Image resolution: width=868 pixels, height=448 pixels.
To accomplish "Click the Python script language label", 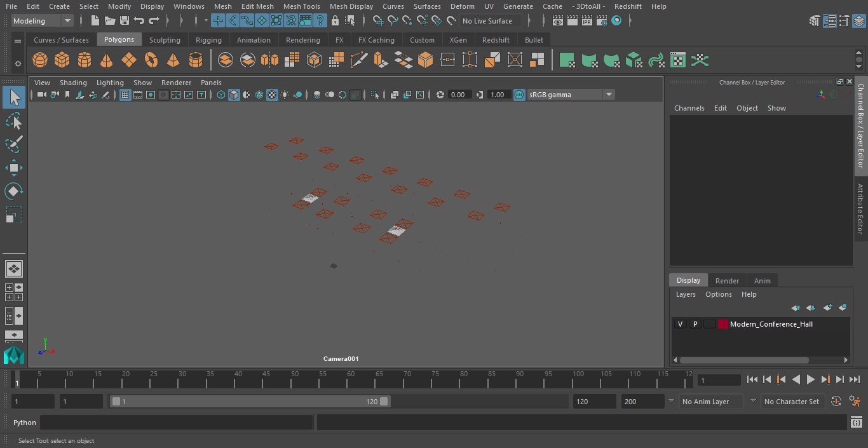I will [25, 423].
